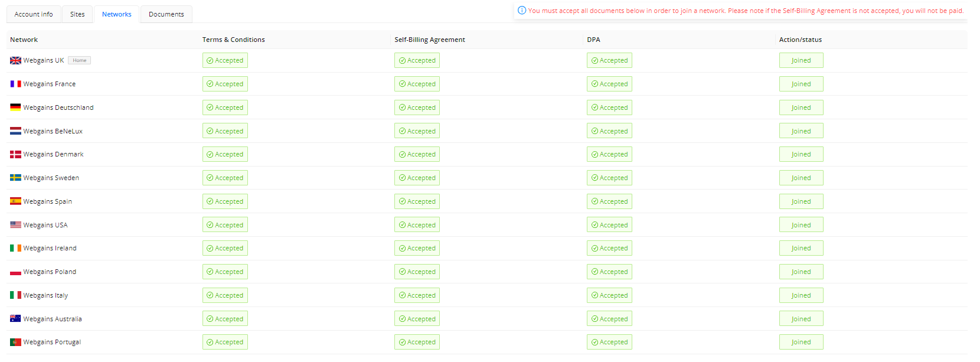
Task: Click the Joined button for Webgains UK
Action: tap(801, 60)
